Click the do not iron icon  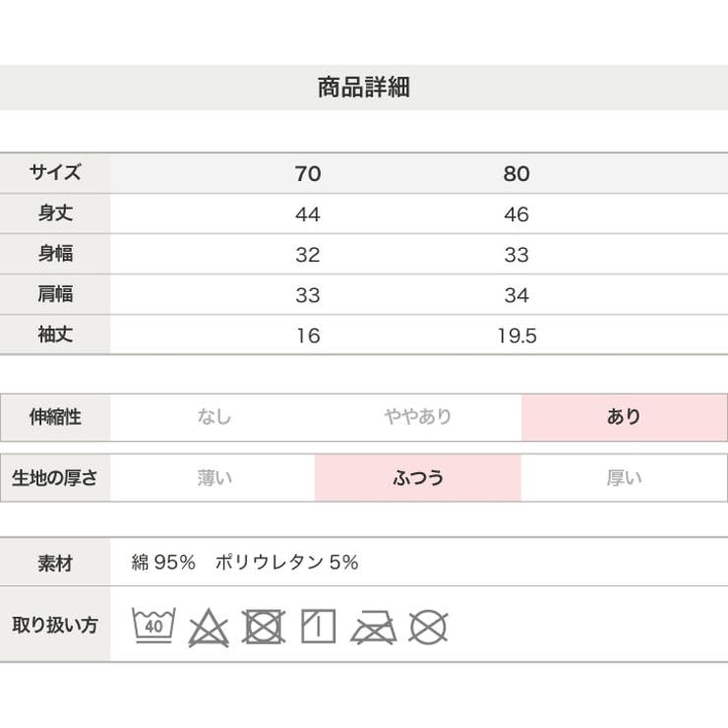[374, 626]
